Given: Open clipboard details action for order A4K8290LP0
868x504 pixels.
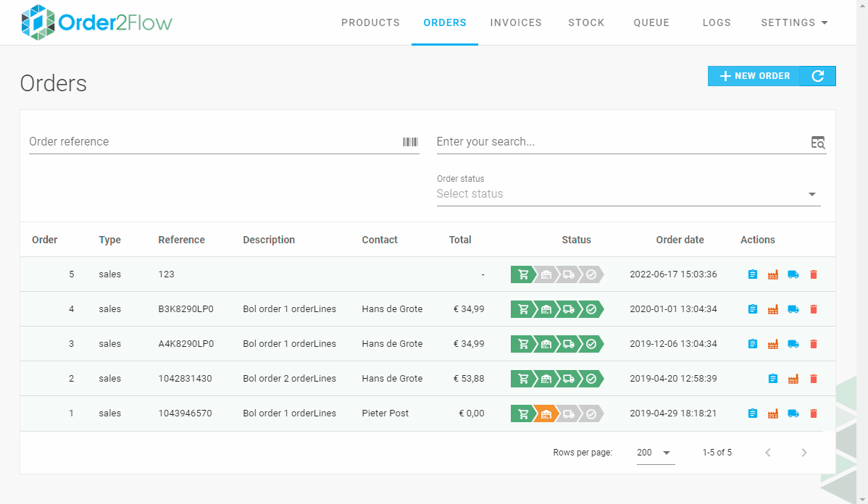Looking at the screenshot, I should [x=752, y=344].
